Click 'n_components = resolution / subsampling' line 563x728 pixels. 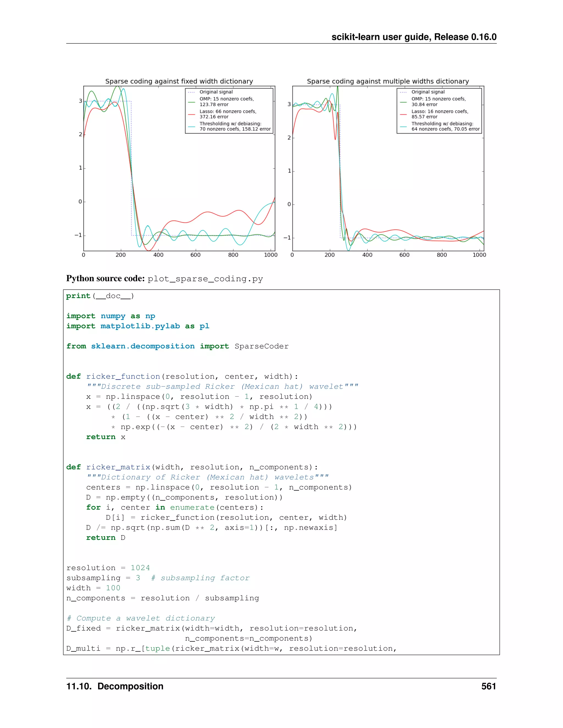[163, 598]
